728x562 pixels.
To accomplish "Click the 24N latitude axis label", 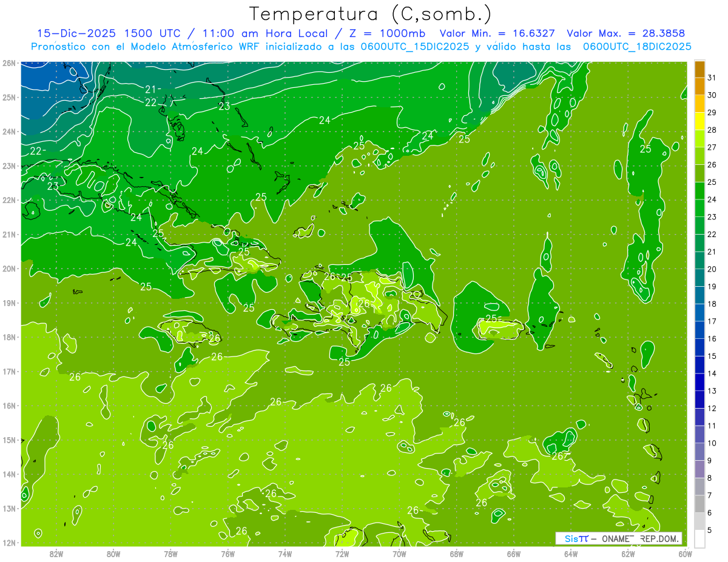I will pyautogui.click(x=9, y=132).
